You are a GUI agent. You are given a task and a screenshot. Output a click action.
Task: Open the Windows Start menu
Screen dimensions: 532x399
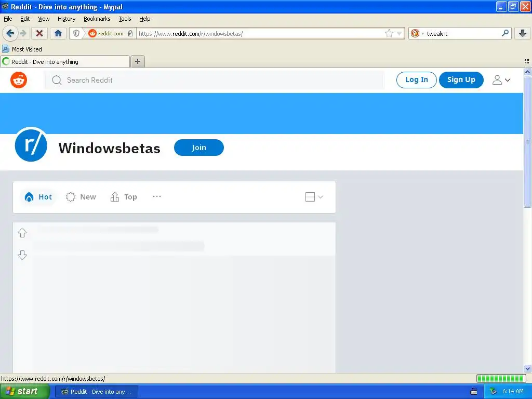(x=24, y=392)
